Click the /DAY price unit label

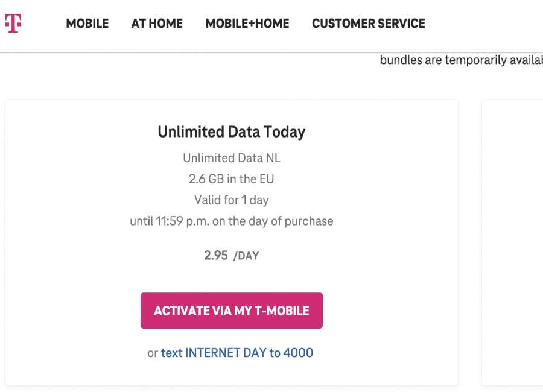point(246,256)
